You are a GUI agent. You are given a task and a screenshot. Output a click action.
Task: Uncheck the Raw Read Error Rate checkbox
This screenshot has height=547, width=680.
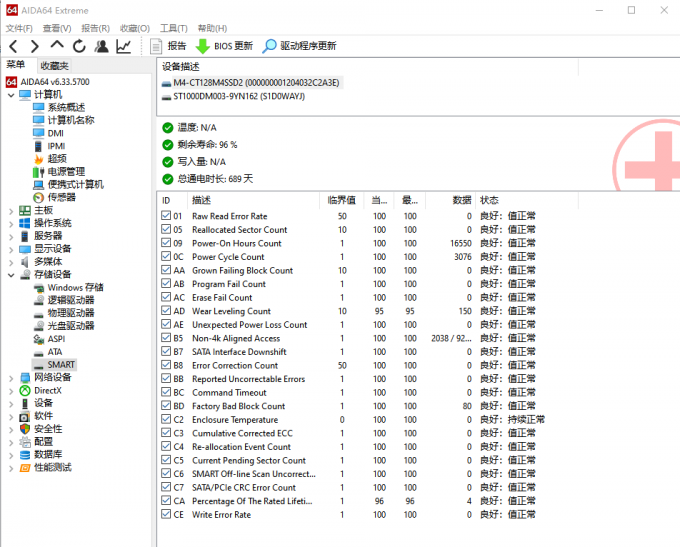tap(166, 216)
